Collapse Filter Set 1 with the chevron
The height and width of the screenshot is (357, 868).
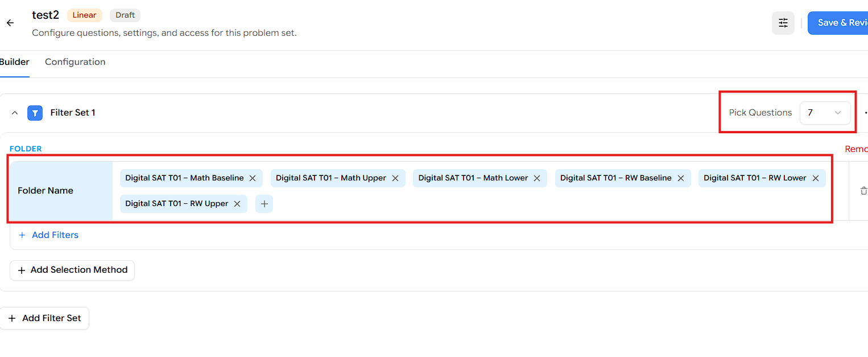(x=15, y=113)
